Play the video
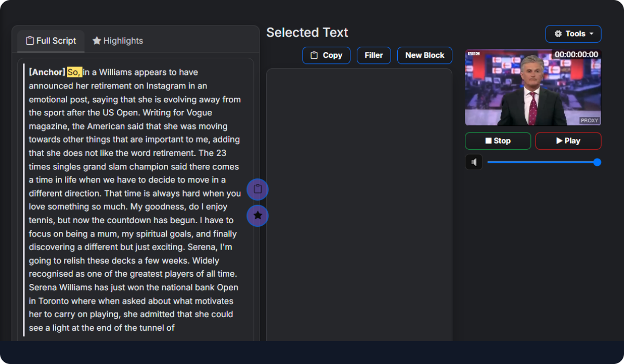The height and width of the screenshot is (364, 624). [568, 141]
